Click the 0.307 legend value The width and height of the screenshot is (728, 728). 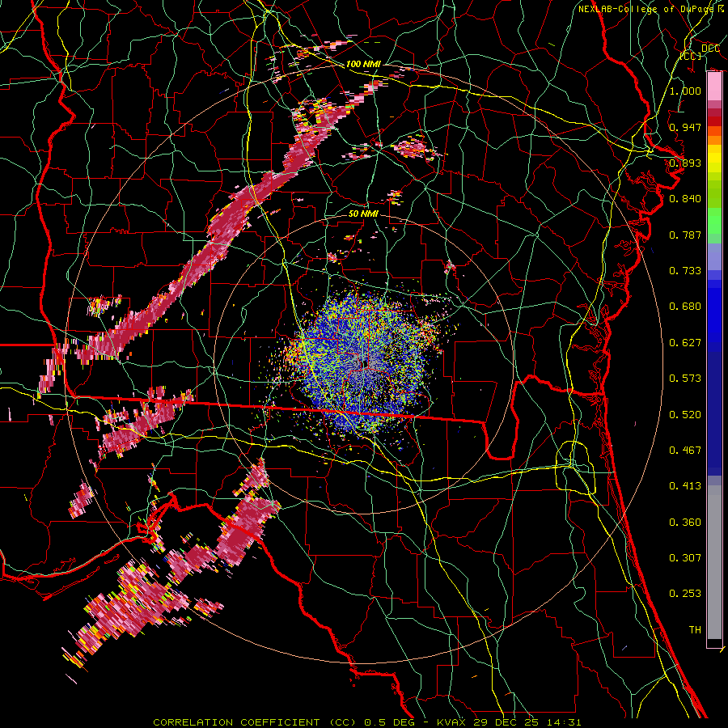685,558
